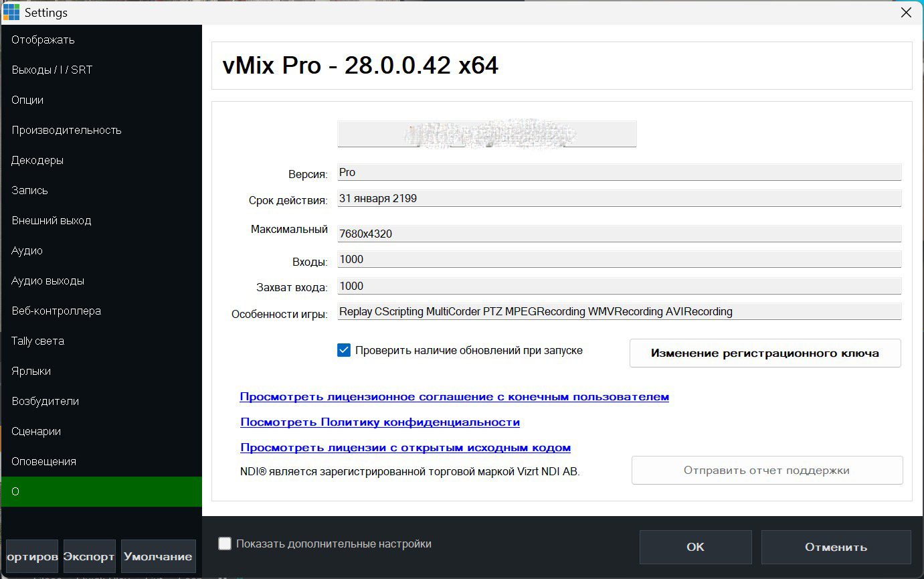This screenshot has width=924, height=579.
Task: Click the Экспорт button
Action: click(x=89, y=556)
